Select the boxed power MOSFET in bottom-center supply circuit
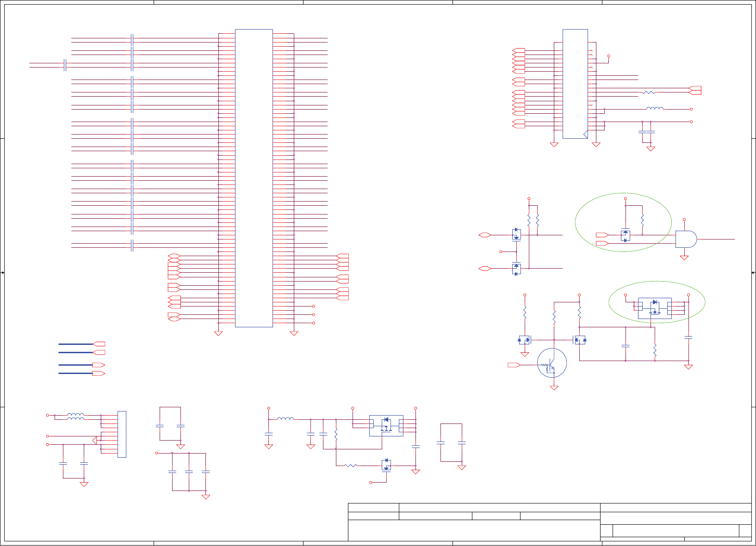 [x=386, y=426]
